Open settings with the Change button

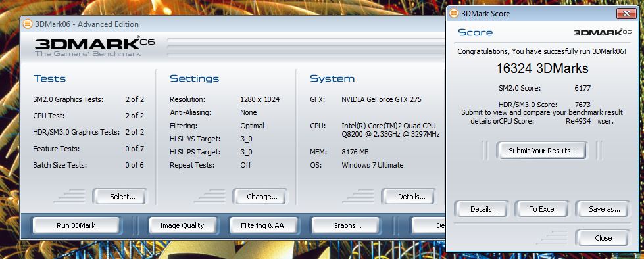point(260,197)
